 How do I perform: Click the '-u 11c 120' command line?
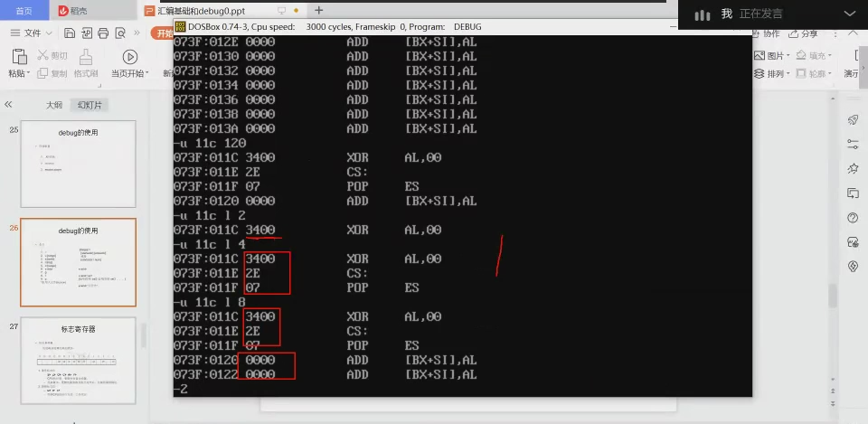[x=209, y=143]
